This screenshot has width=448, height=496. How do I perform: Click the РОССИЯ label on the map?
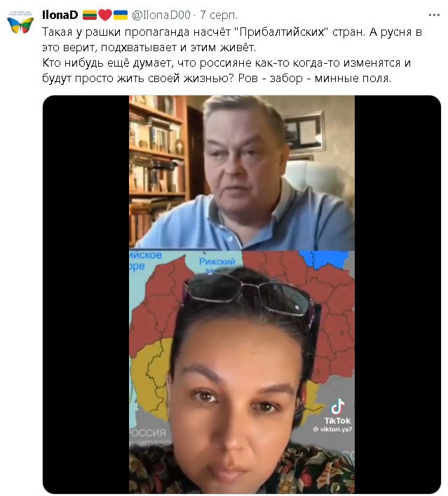coord(148,432)
